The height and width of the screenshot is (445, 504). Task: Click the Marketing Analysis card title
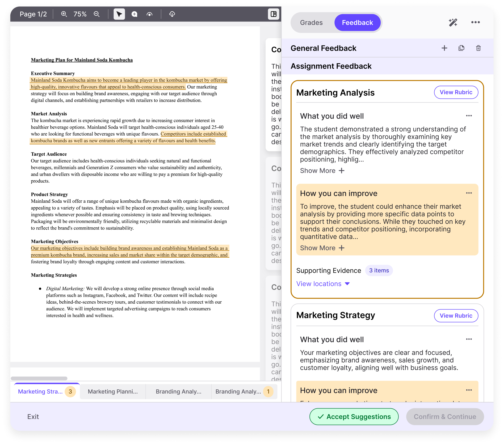click(x=335, y=93)
